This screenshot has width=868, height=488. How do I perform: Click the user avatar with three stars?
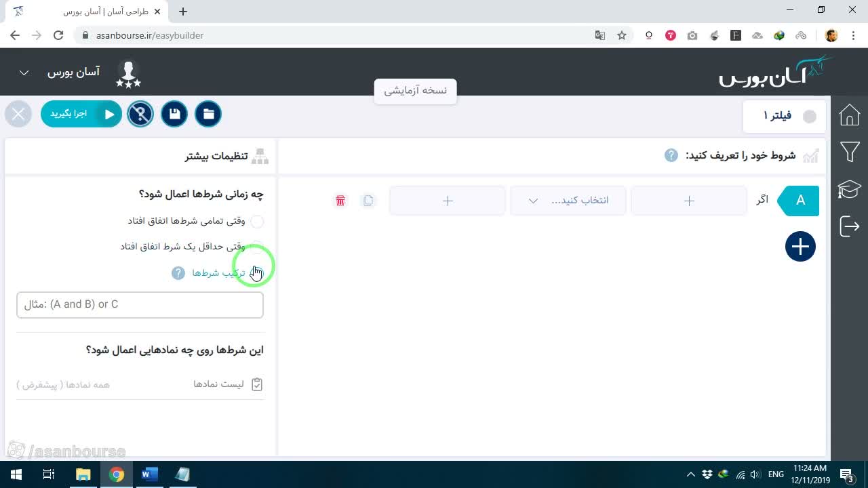click(x=128, y=73)
